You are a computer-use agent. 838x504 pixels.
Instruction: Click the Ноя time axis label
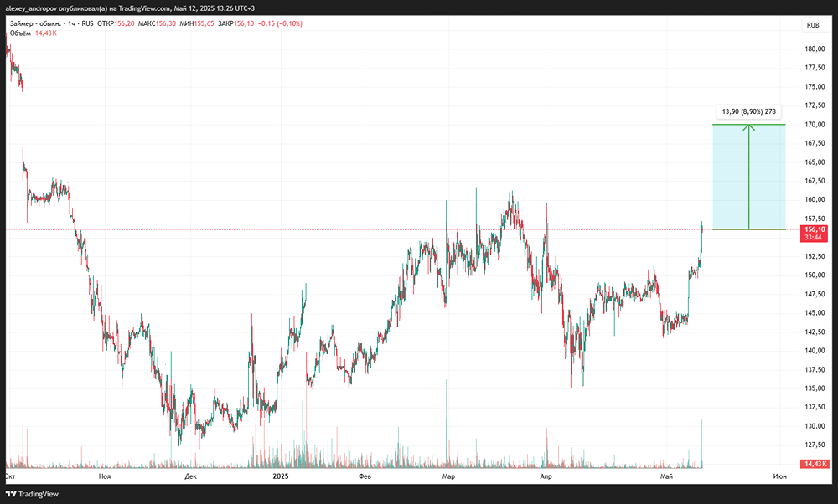click(x=105, y=476)
